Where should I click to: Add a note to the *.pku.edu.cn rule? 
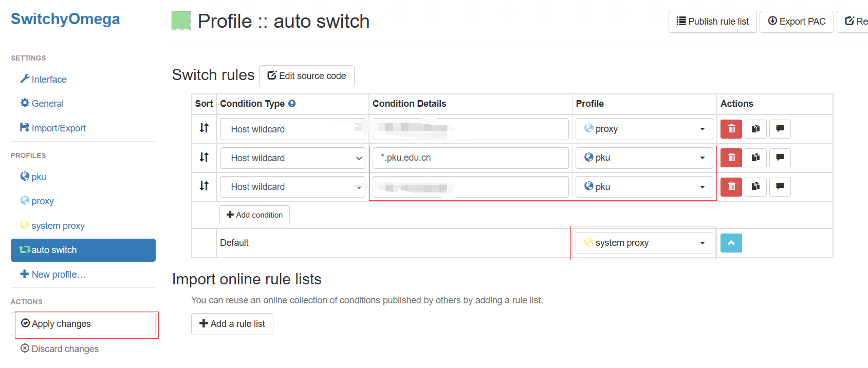pyautogui.click(x=780, y=158)
